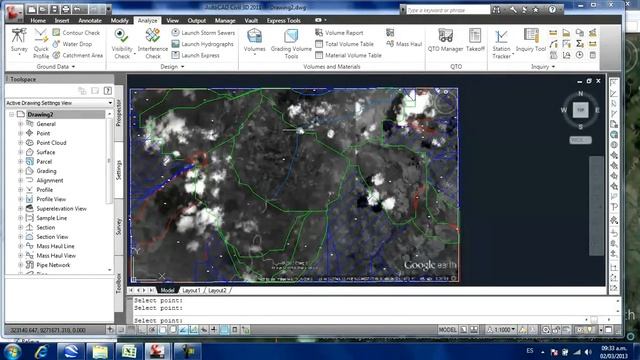Click the Print icon in quick access toolbar

(65, 9)
